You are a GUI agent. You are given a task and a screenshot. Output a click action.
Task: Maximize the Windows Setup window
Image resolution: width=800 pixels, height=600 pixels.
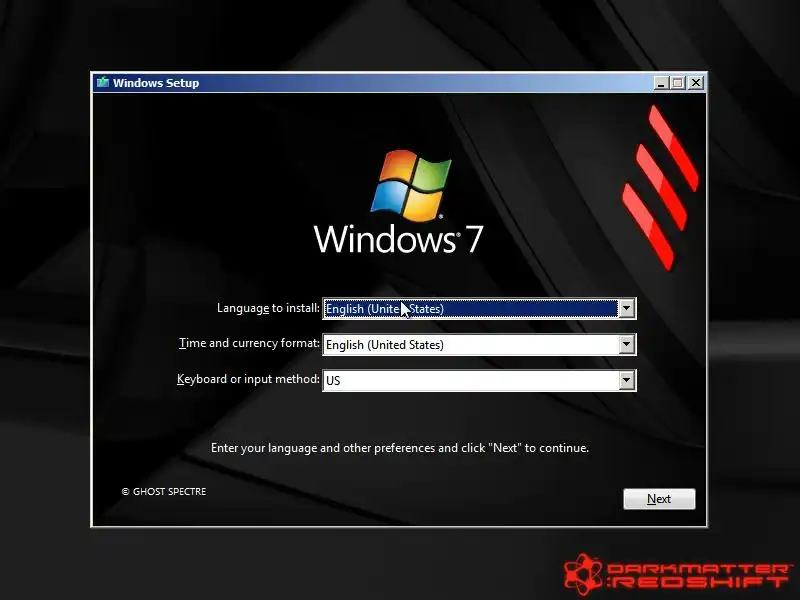point(678,83)
